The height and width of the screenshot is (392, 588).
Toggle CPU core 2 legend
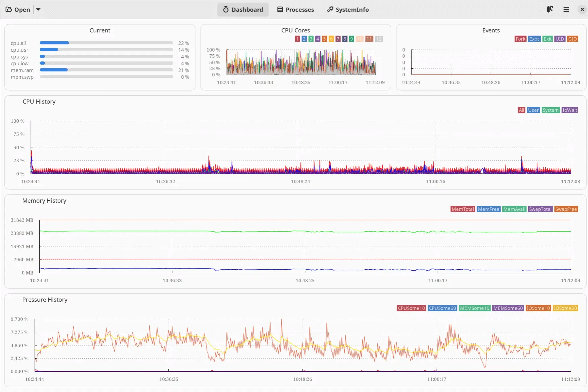click(x=304, y=39)
